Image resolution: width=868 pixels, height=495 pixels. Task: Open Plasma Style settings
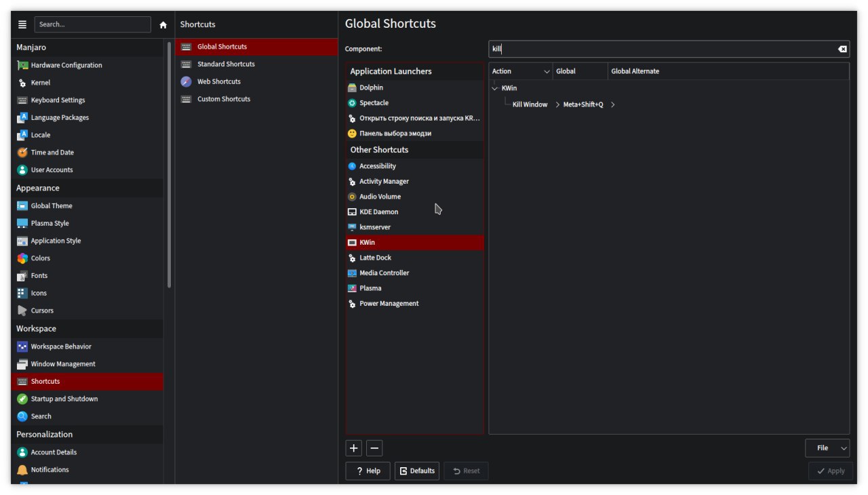tap(87, 224)
